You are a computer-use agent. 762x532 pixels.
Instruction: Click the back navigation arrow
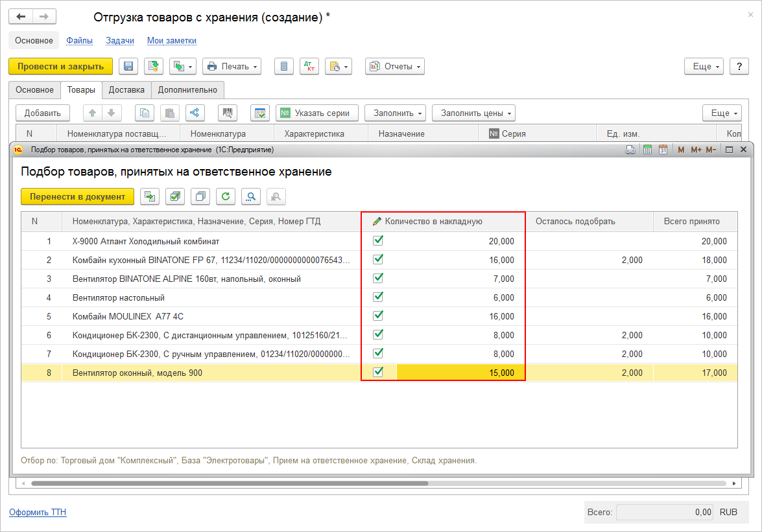[21, 17]
